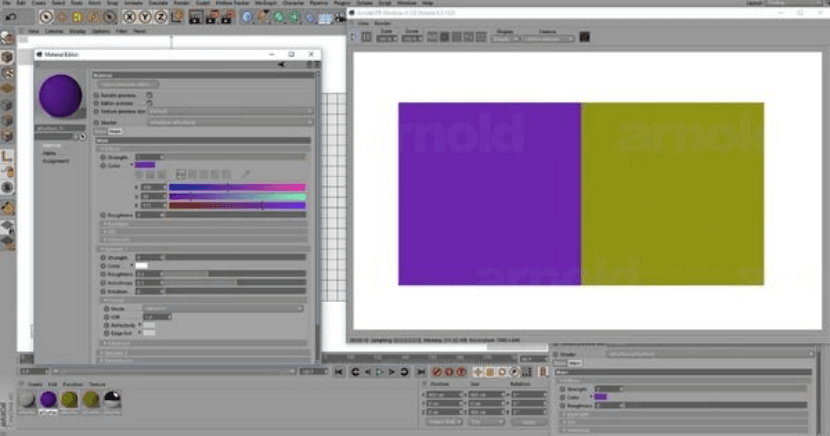The image size is (830, 436).
Task: Click the IOR value field
Action: tap(156, 317)
